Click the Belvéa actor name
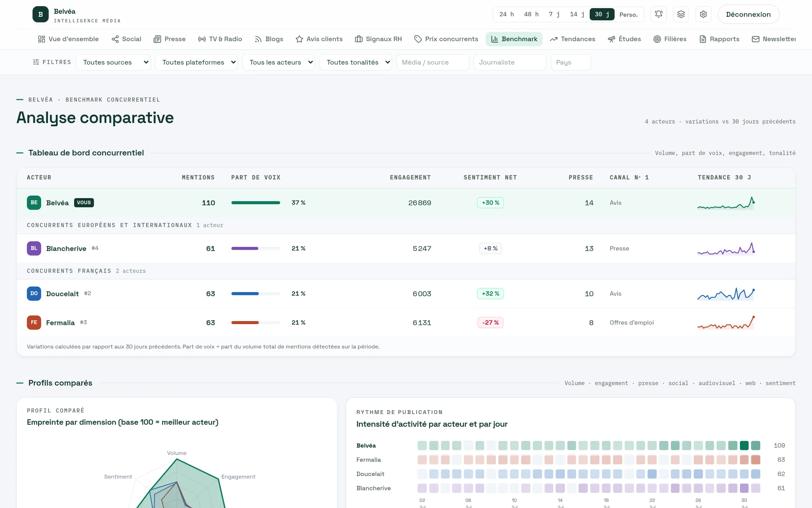This screenshot has width=812, height=508. click(58, 203)
